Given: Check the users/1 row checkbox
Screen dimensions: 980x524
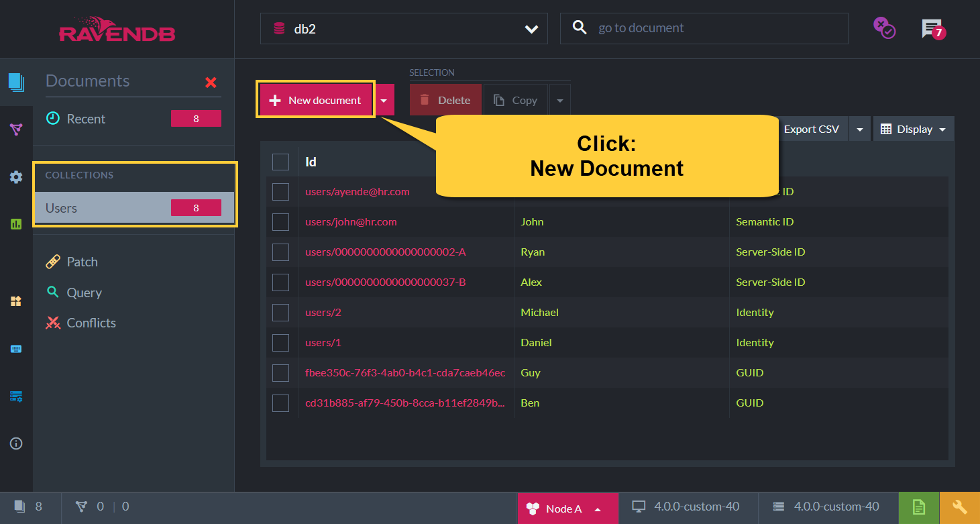Looking at the screenshot, I should [280, 343].
